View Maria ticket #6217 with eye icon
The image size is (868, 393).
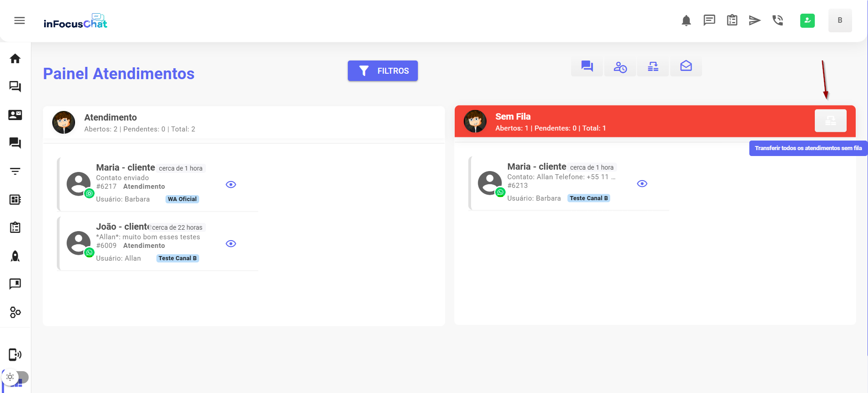tap(231, 185)
